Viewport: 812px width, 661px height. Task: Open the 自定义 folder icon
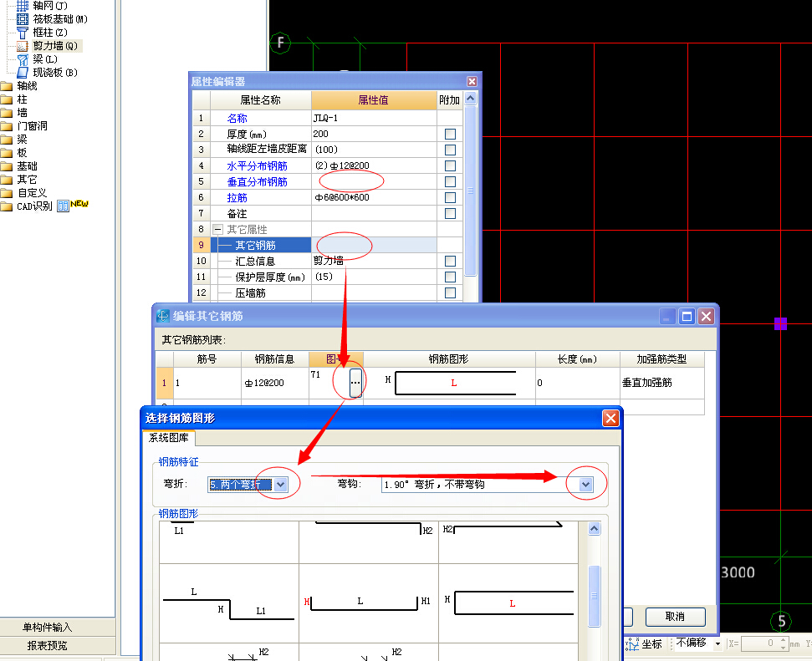(7, 194)
